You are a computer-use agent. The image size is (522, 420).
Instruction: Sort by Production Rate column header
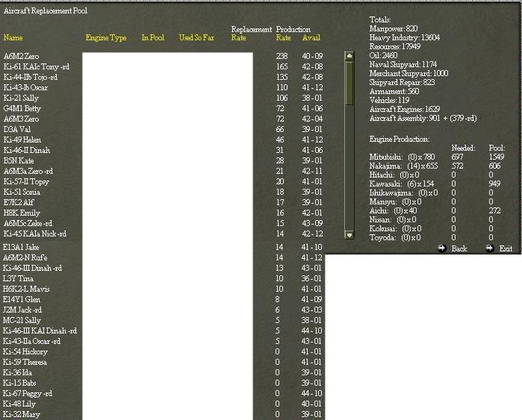(x=293, y=34)
